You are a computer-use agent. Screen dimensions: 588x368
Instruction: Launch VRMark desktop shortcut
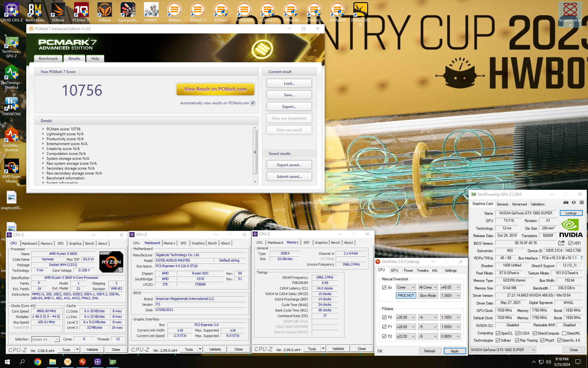pyautogui.click(x=104, y=12)
